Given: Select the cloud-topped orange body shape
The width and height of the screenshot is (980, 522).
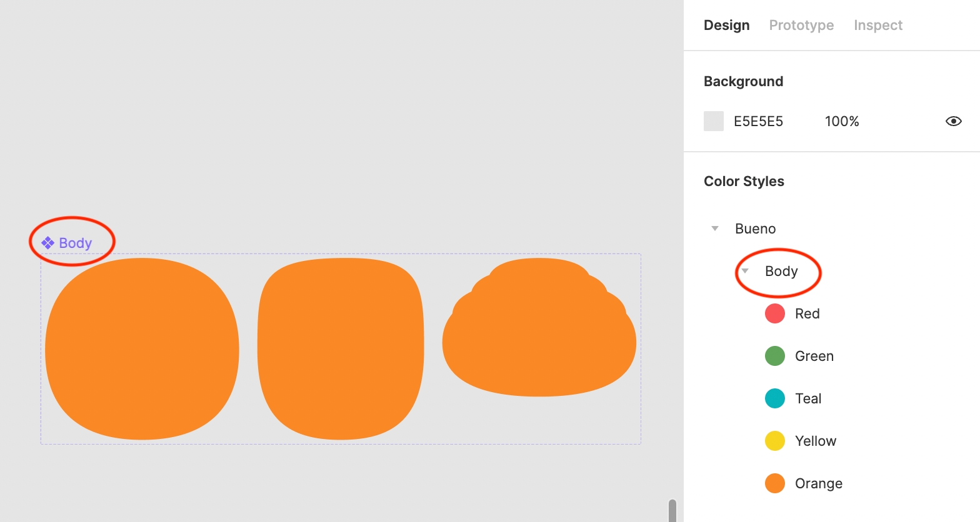Looking at the screenshot, I should coord(539,327).
